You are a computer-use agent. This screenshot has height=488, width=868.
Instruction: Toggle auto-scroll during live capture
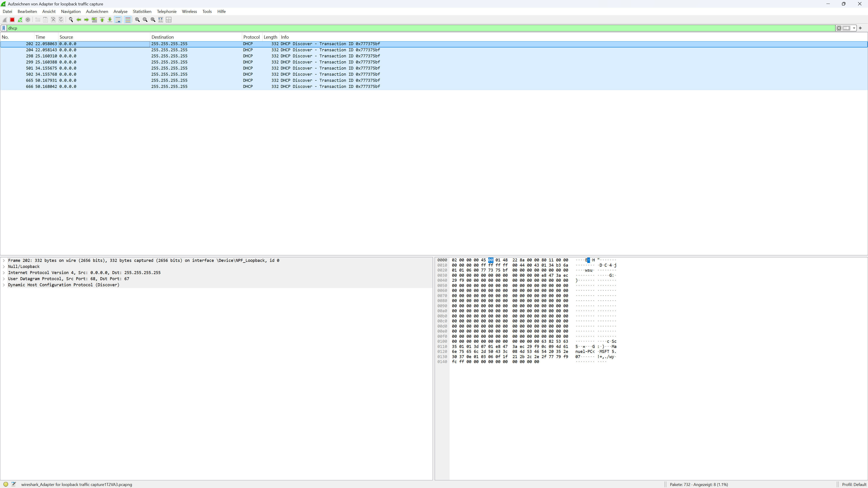pyautogui.click(x=118, y=20)
